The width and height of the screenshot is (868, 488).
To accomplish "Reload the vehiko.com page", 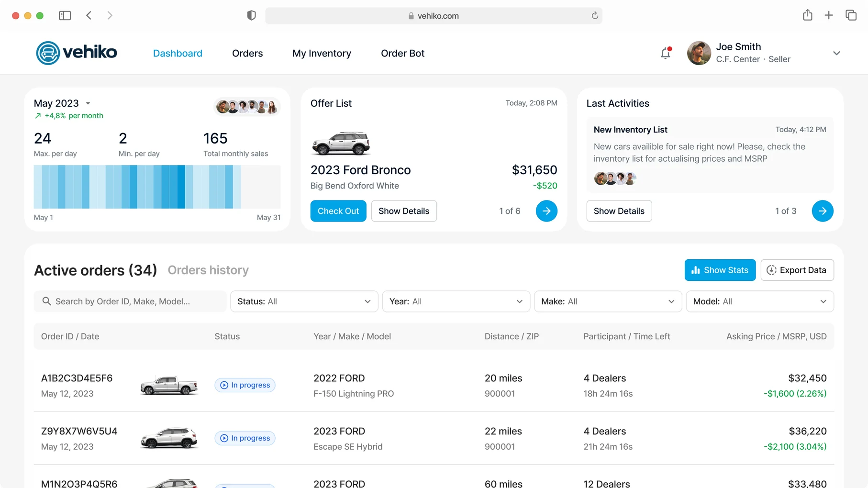I will [595, 16].
